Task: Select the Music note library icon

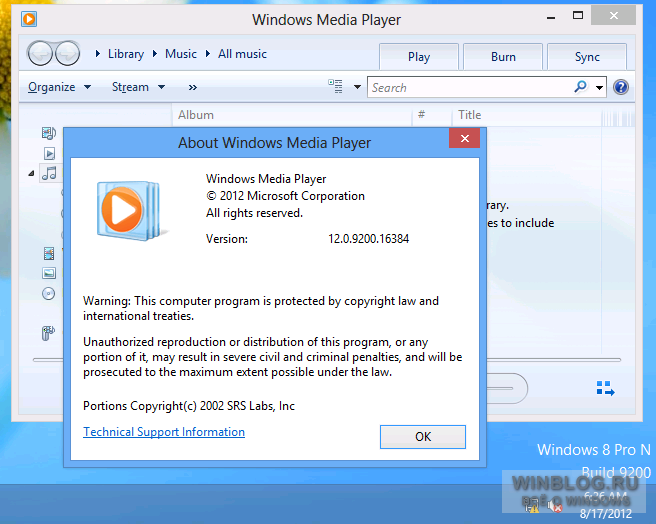Action: [x=49, y=173]
